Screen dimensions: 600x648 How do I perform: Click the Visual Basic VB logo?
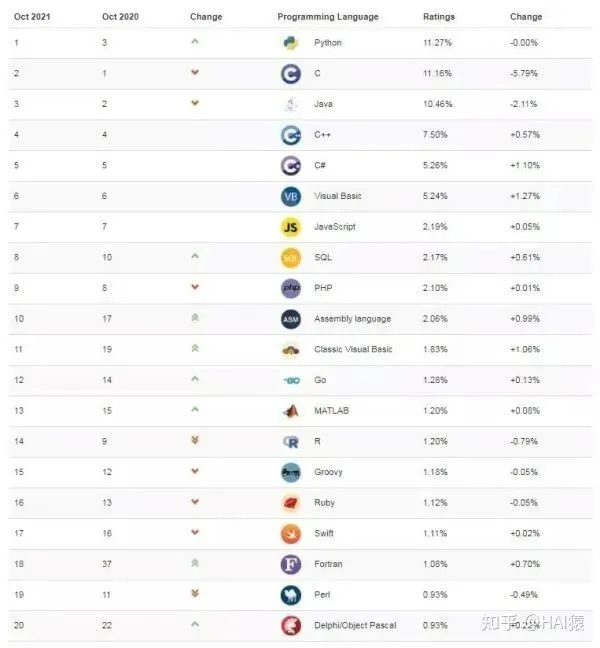click(x=290, y=196)
